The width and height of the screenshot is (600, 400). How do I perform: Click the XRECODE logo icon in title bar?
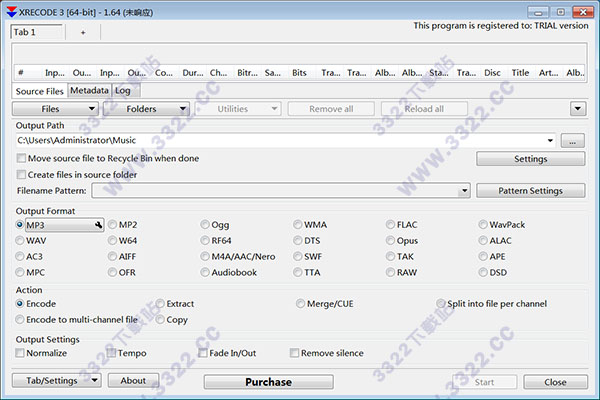point(12,12)
